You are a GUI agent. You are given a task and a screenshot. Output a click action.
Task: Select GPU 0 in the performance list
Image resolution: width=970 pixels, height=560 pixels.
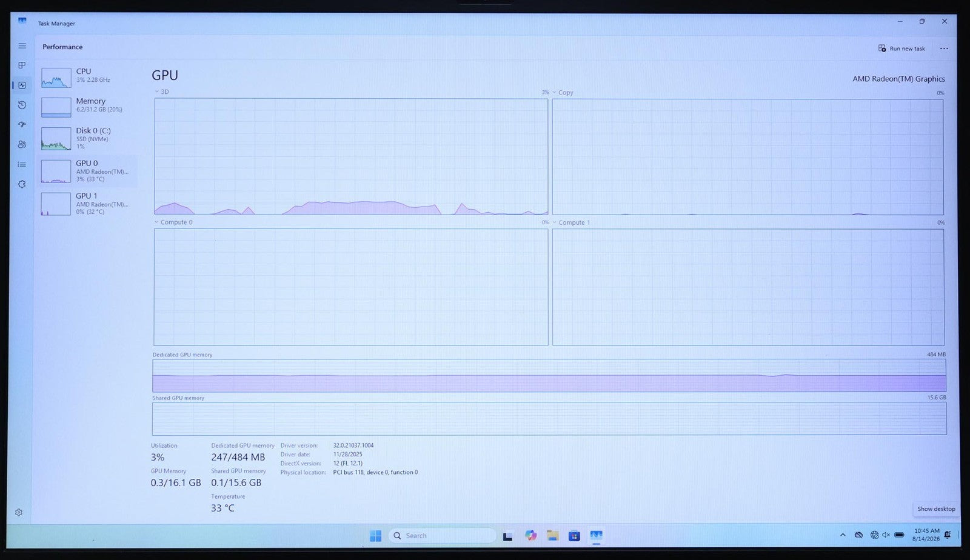pyautogui.click(x=87, y=172)
